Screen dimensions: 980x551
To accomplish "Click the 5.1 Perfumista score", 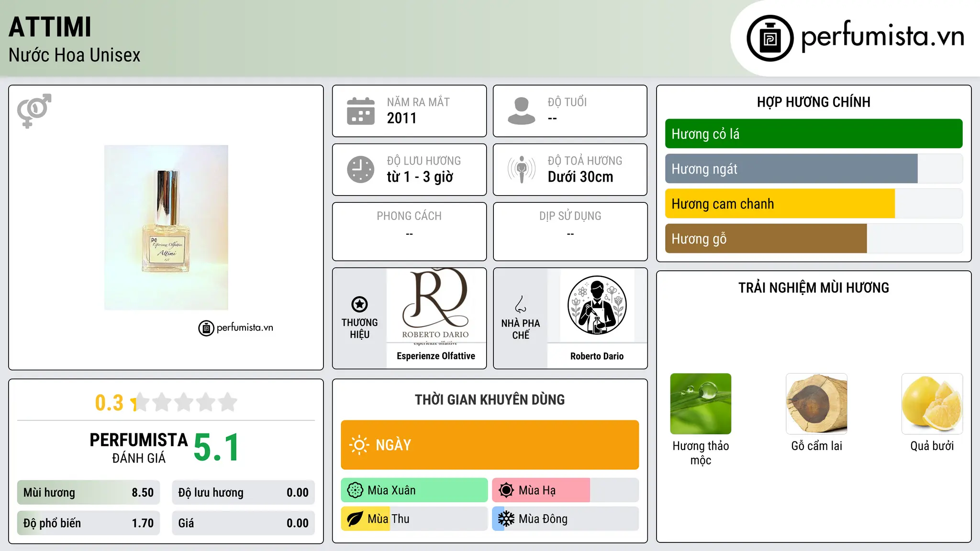I will click(216, 448).
